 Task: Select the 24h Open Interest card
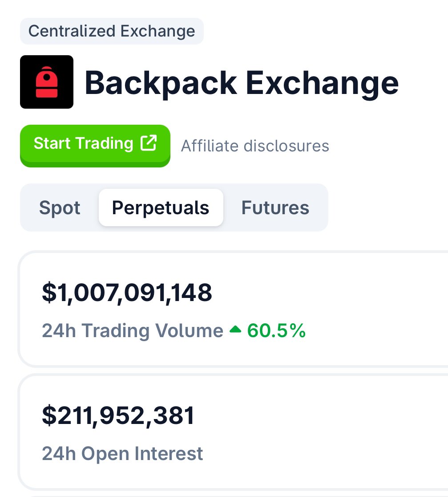coord(222,430)
